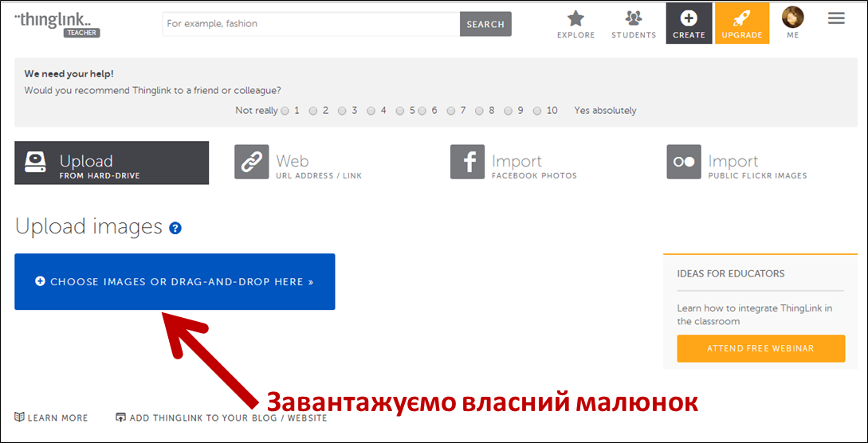This screenshot has height=443, width=868.
Task: Click Attend Free Webinar button
Action: (x=761, y=348)
